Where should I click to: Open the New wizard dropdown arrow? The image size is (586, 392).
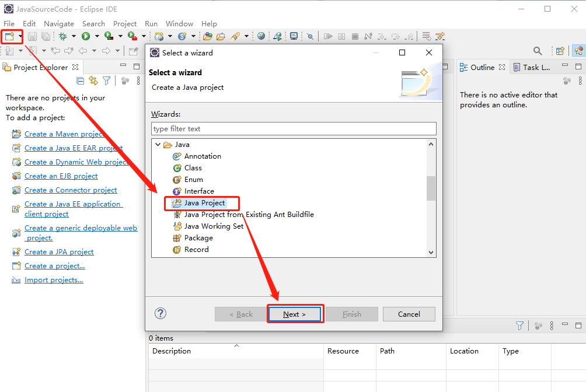click(20, 36)
